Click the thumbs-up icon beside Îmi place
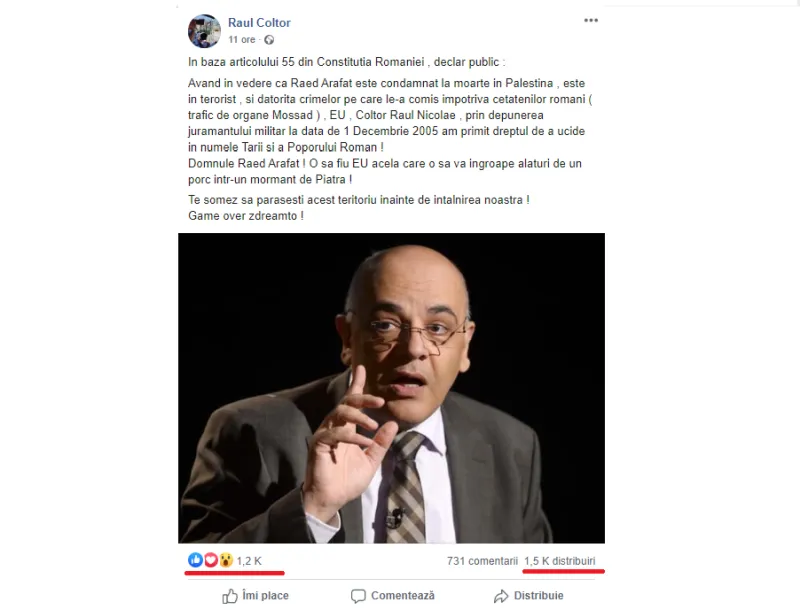 tap(230, 596)
